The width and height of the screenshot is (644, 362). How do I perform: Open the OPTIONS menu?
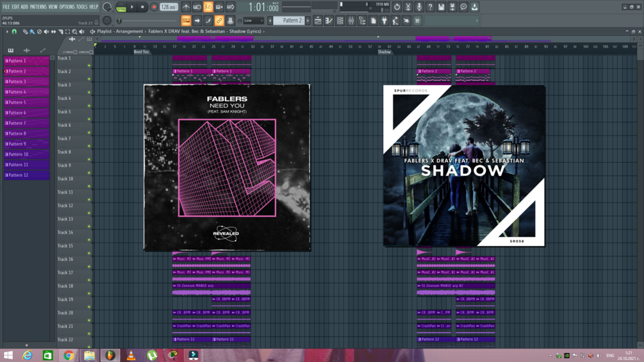pyautogui.click(x=67, y=7)
